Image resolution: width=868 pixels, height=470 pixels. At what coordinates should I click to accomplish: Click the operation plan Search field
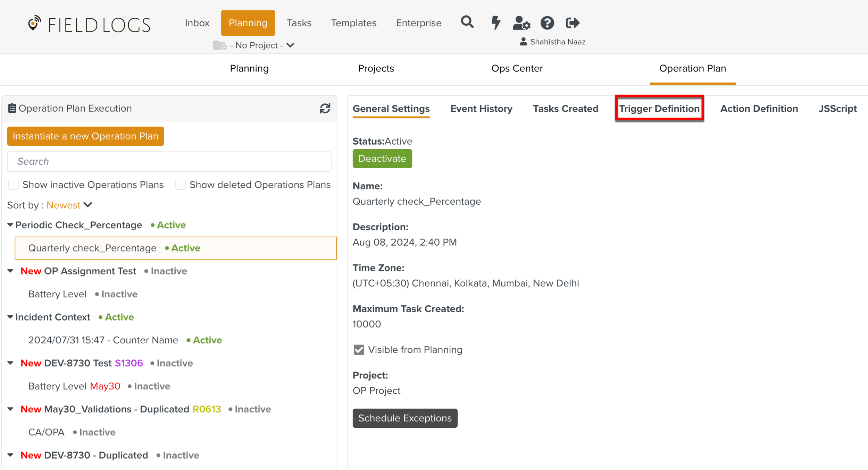(x=169, y=161)
